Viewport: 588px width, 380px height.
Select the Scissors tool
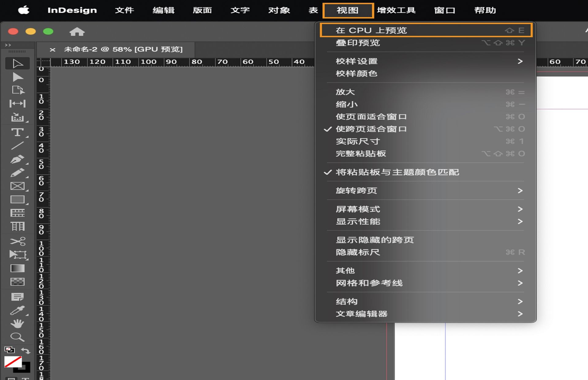17,241
